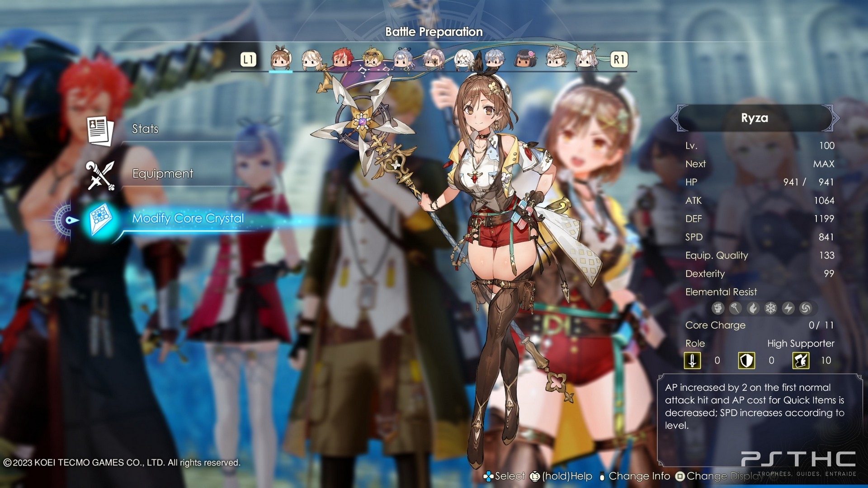Click the sword attacker role icon
Image resolution: width=868 pixels, height=488 pixels.
(692, 361)
